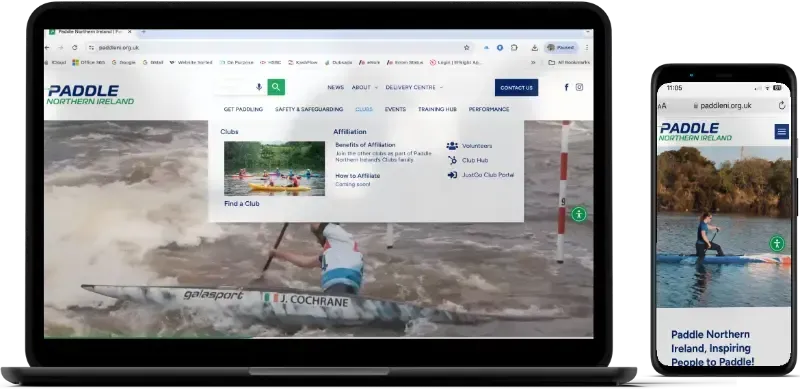Click the browser back arrow on laptop
This screenshot has width=800, height=390.
pyautogui.click(x=47, y=47)
